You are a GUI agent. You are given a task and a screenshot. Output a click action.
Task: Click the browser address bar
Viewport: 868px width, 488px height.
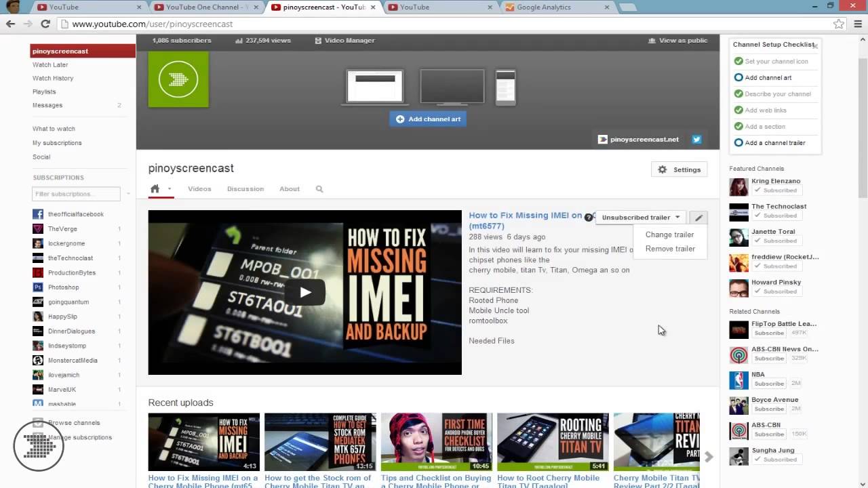point(448,24)
